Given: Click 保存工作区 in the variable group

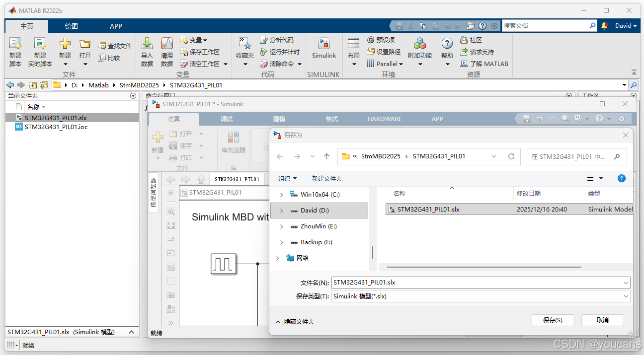Looking at the screenshot, I should pyautogui.click(x=199, y=52).
